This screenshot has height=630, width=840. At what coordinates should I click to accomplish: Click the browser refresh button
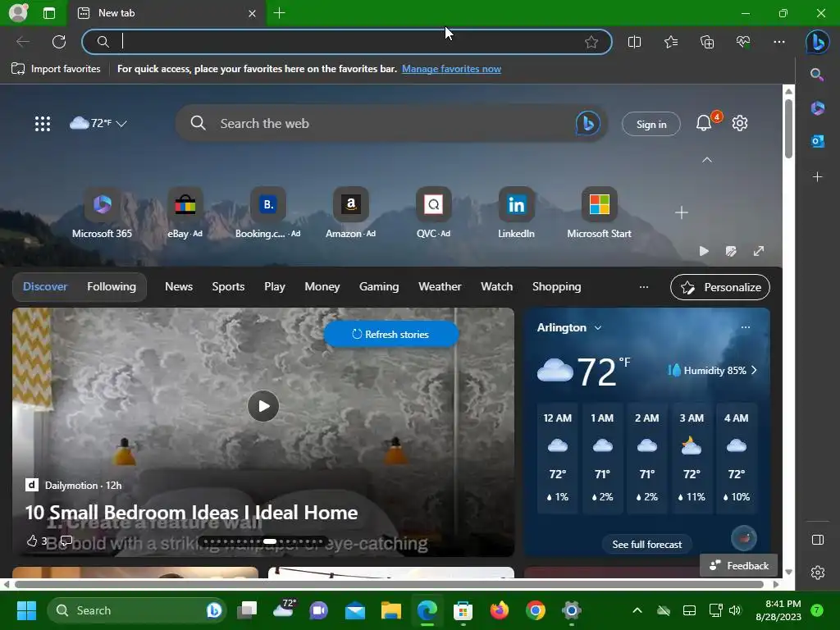59,42
